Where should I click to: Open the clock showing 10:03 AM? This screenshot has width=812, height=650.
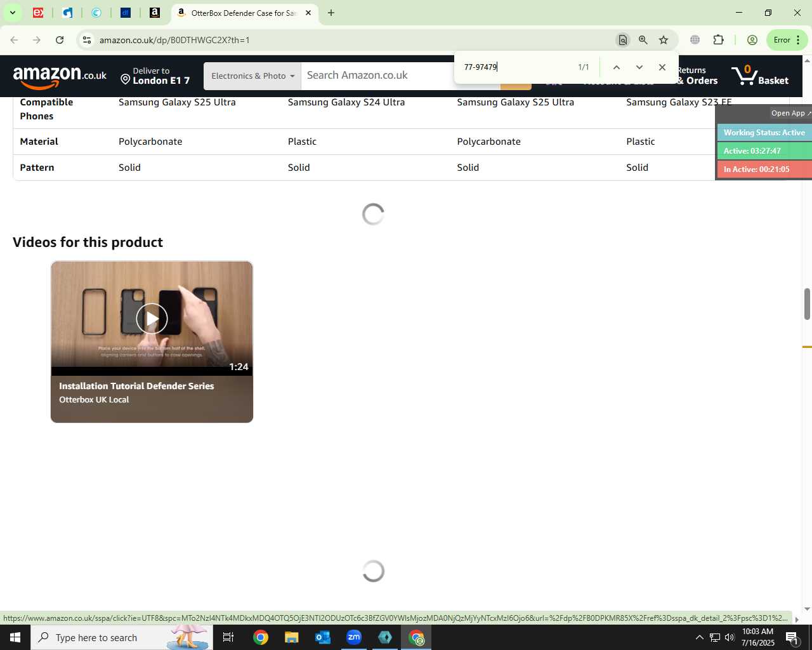[x=758, y=637]
